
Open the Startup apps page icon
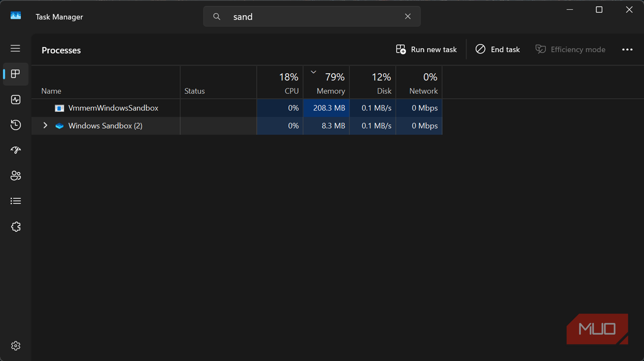pos(15,150)
